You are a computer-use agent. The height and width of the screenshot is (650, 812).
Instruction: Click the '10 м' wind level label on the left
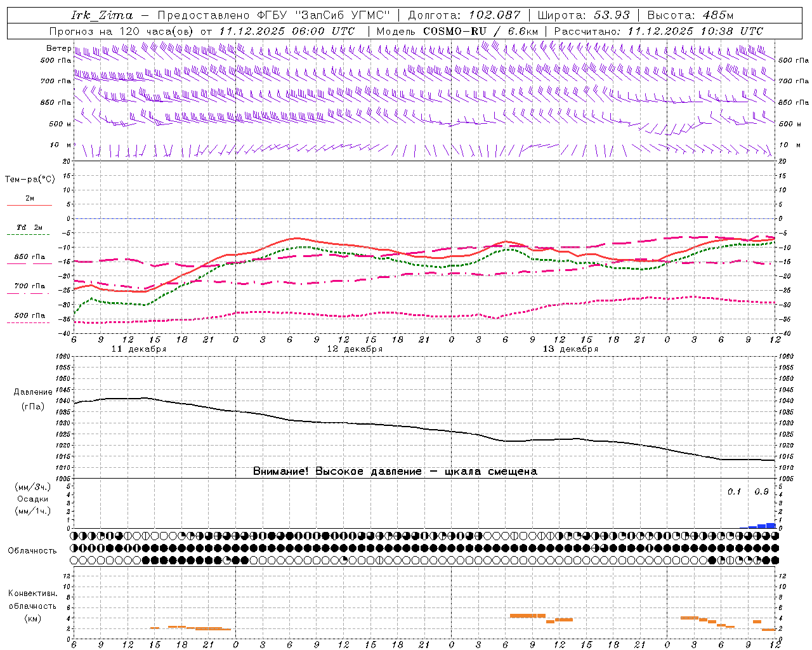(x=61, y=145)
